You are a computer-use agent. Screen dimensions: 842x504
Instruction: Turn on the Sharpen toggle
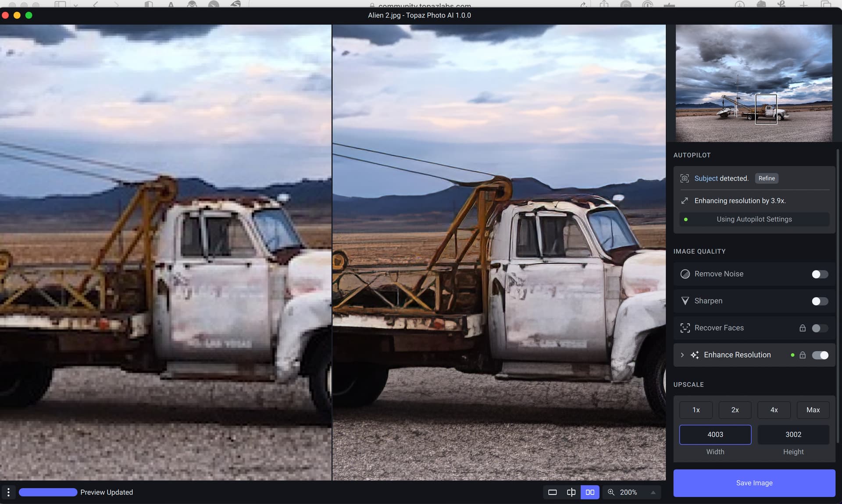coord(819,301)
